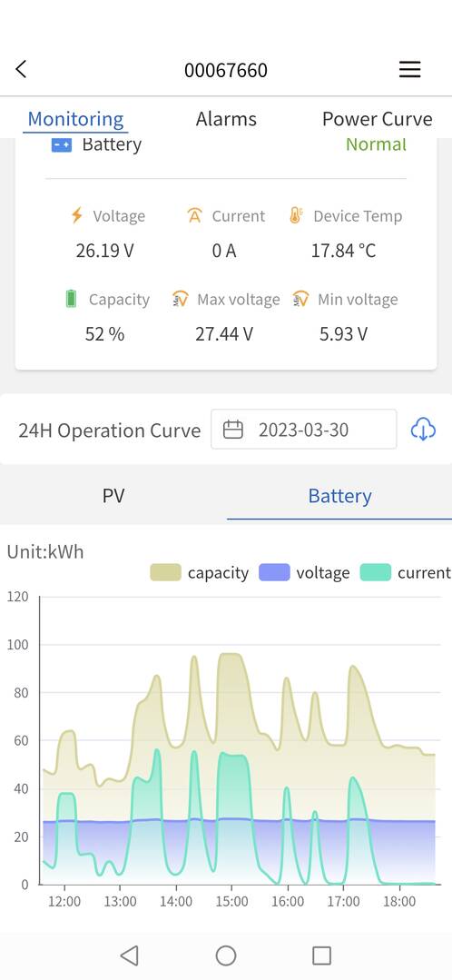
Task: Click the capacity peak near 15:00
Action: (230, 654)
